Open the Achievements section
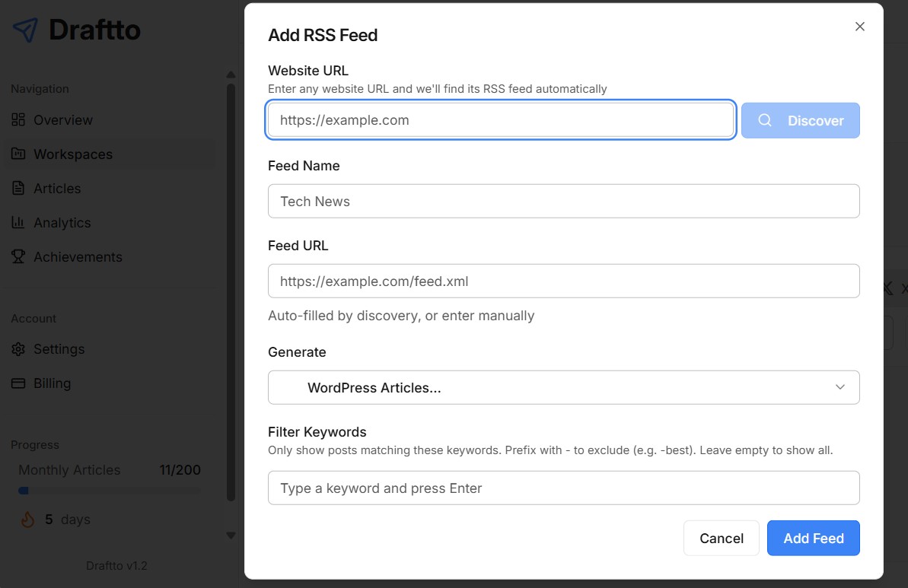The image size is (908, 588). click(110, 256)
